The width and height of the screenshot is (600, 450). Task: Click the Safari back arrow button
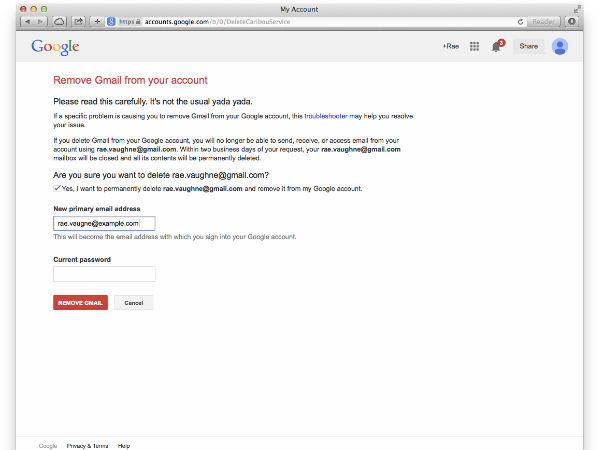pyautogui.click(x=26, y=21)
